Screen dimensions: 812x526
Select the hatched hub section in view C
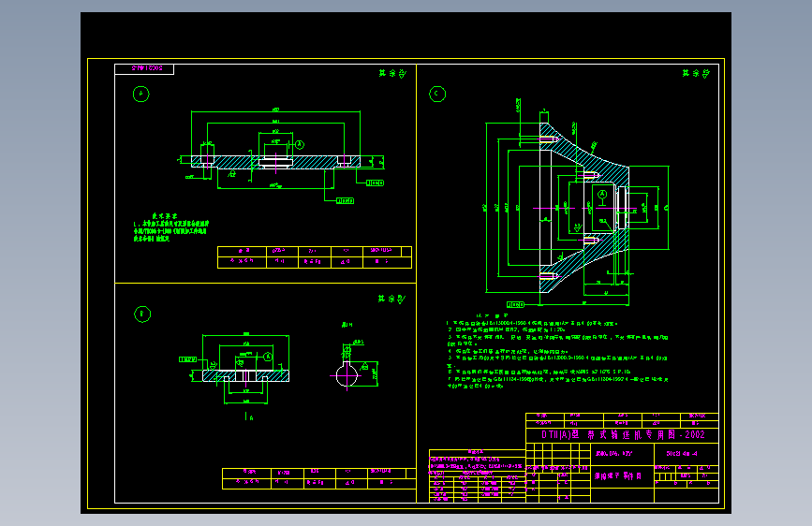583,207
